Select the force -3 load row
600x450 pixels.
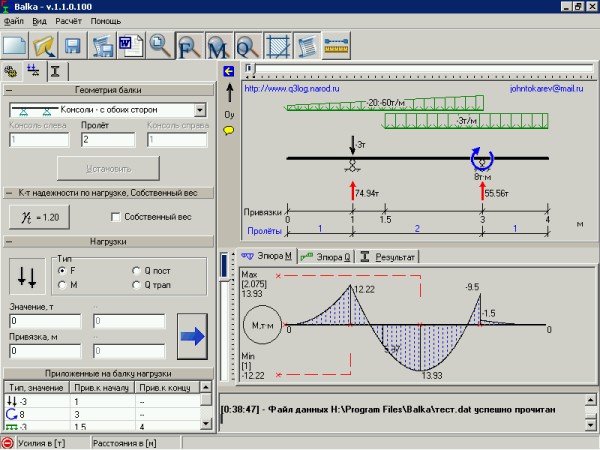pyautogui.click(x=102, y=401)
